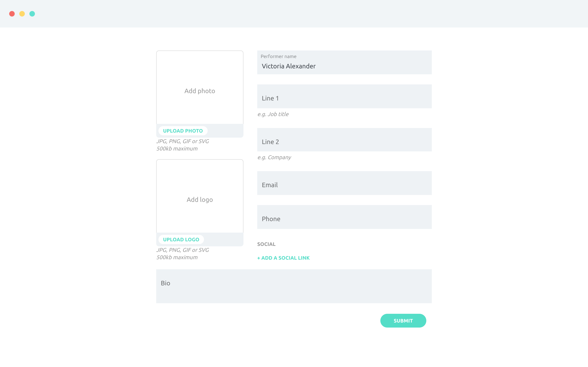Screen dimensions: 588x367
Task: Click into the Phone field
Action: 344,217
